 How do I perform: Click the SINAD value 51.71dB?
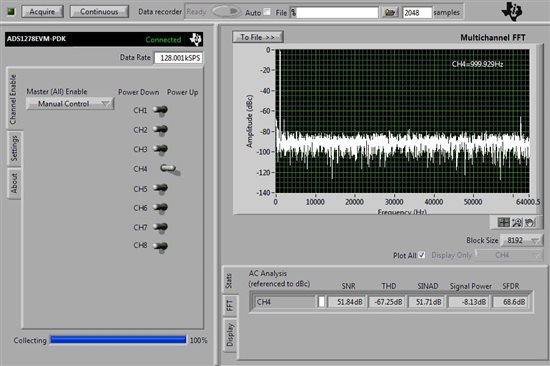427,302
